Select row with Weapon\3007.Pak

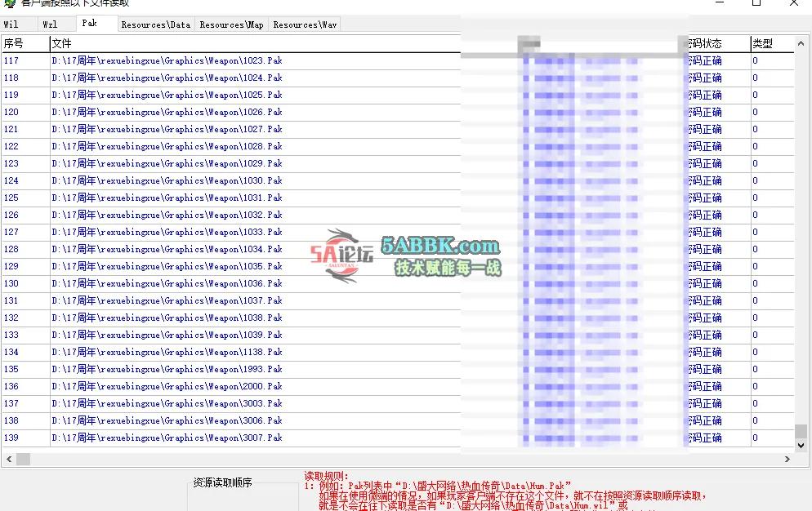(x=398, y=438)
